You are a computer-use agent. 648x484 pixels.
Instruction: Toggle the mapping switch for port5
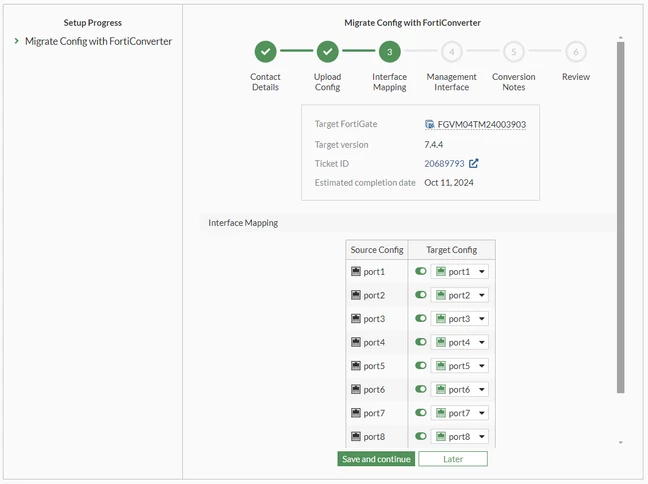click(421, 365)
